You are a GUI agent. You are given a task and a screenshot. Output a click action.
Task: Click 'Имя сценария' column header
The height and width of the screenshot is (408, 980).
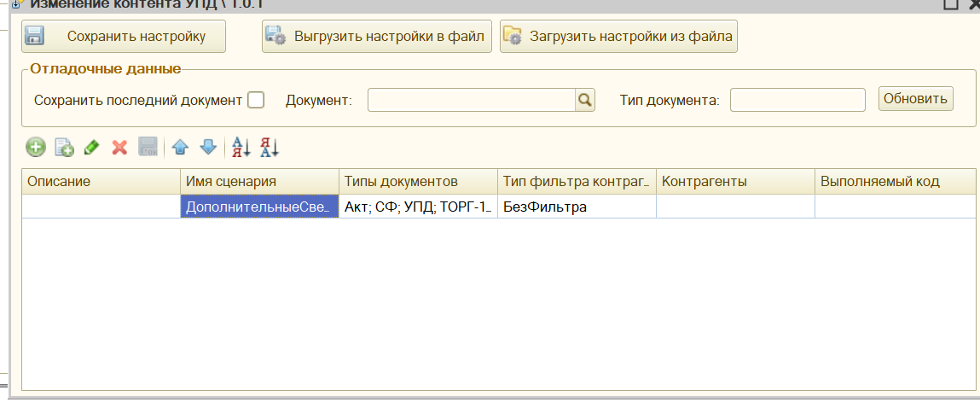(259, 181)
